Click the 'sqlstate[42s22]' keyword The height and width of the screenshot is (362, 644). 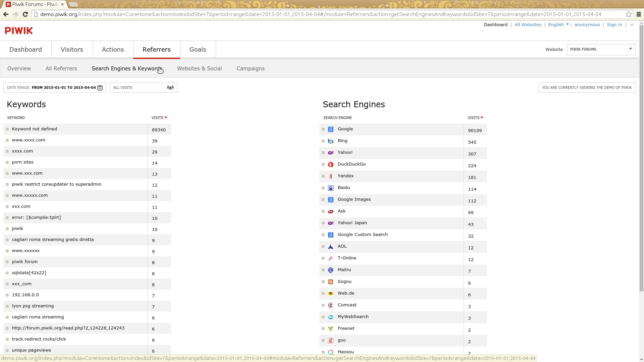tap(29, 273)
